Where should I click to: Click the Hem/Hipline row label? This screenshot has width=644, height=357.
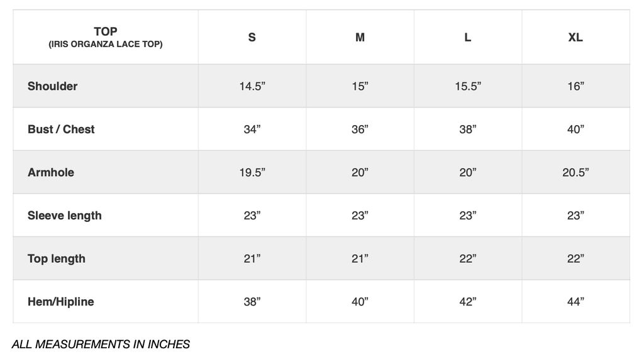(61, 302)
